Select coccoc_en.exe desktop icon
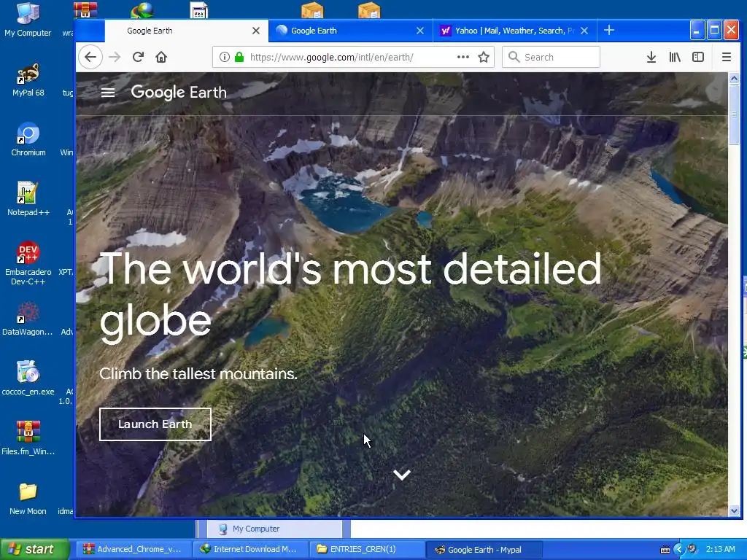Viewport: 747px width, 560px height. 28,378
